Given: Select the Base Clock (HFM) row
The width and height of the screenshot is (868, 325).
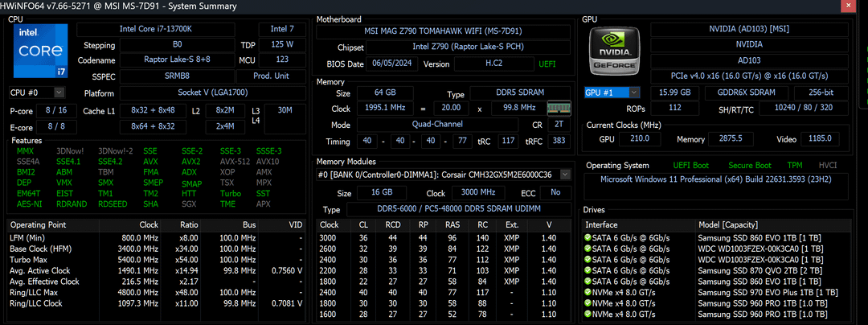Looking at the screenshot, I should pos(157,249).
